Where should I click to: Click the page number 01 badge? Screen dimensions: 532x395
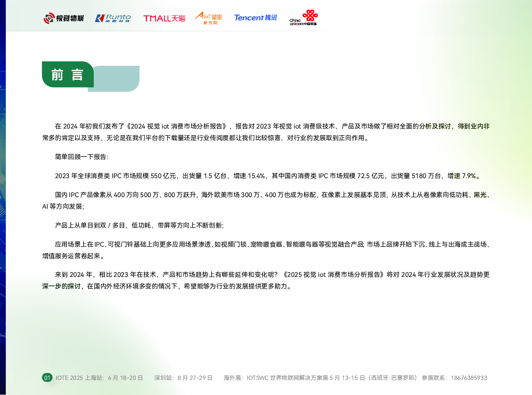click(47, 378)
